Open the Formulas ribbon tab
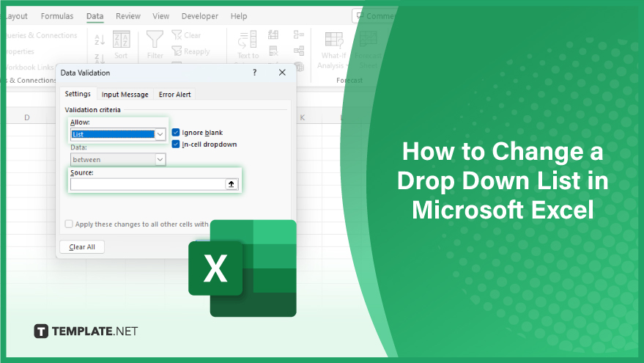644x363 pixels. [x=57, y=16]
